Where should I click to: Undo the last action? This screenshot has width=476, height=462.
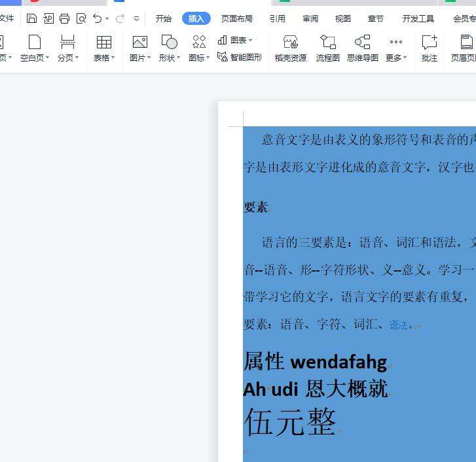click(x=98, y=18)
